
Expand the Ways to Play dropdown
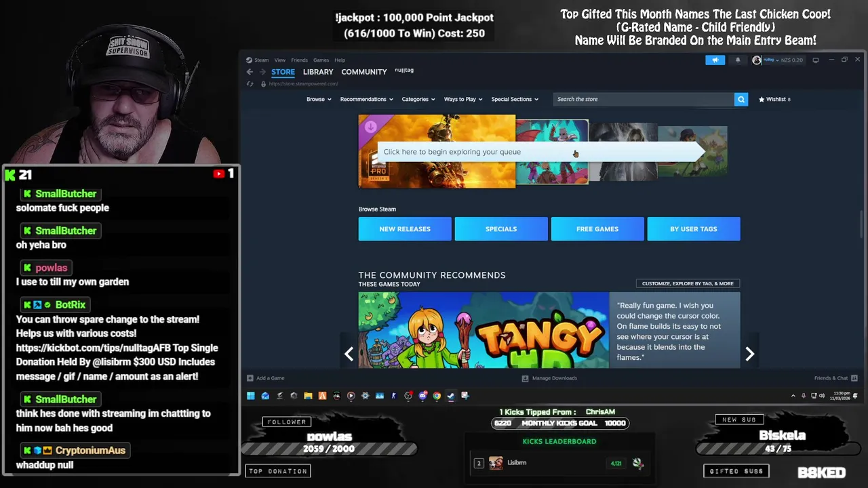click(463, 99)
